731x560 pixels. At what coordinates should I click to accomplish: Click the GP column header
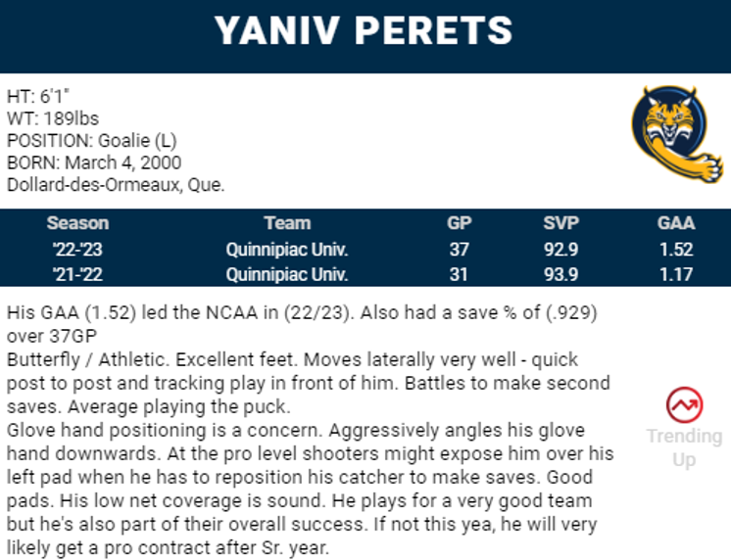tap(460, 223)
